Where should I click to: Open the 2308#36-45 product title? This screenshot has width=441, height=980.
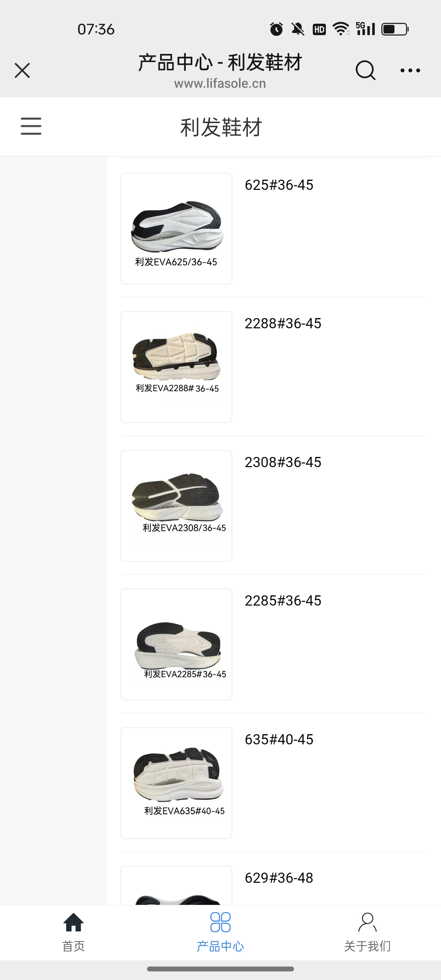tap(283, 462)
